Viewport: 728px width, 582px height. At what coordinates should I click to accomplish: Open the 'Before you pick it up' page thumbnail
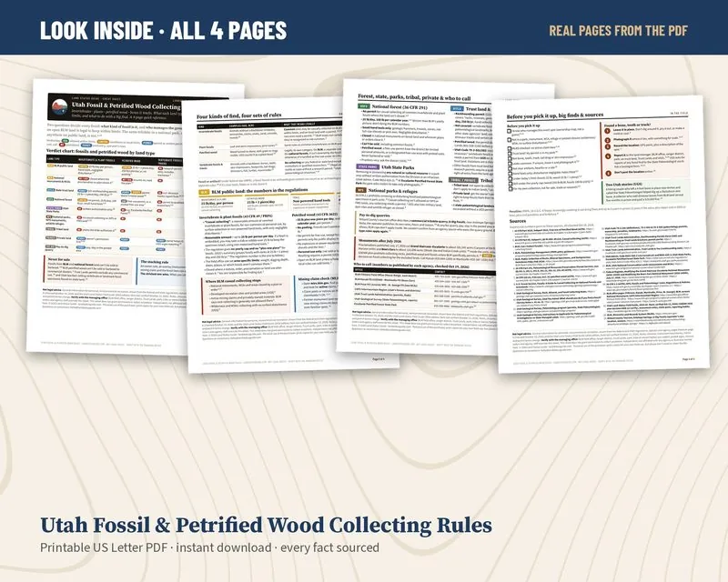point(602,234)
